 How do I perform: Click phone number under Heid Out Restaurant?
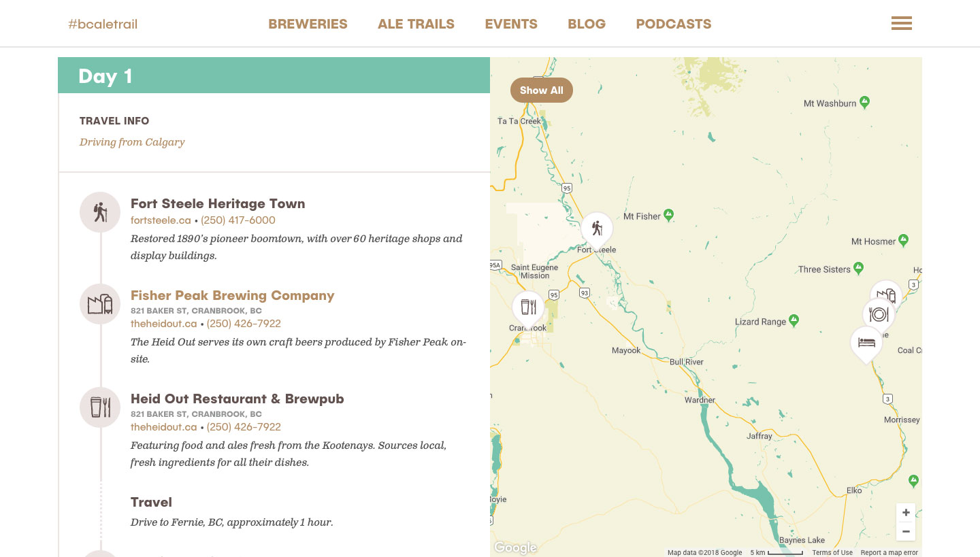[x=244, y=427]
